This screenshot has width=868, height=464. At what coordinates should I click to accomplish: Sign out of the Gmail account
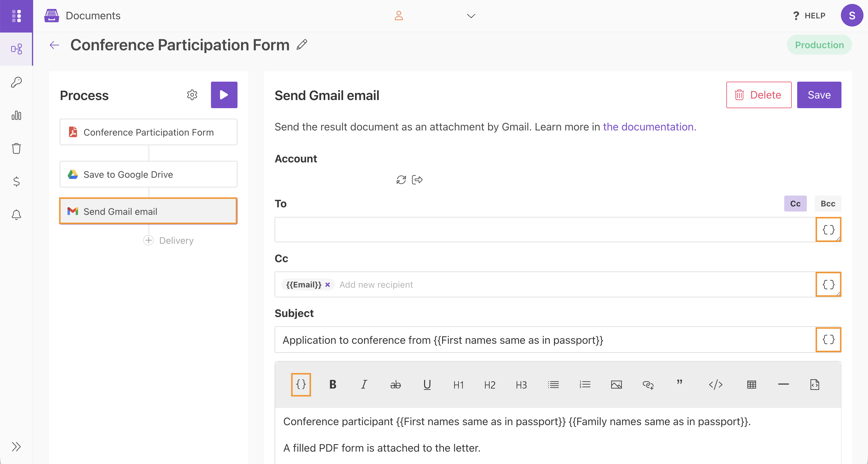[x=417, y=180]
